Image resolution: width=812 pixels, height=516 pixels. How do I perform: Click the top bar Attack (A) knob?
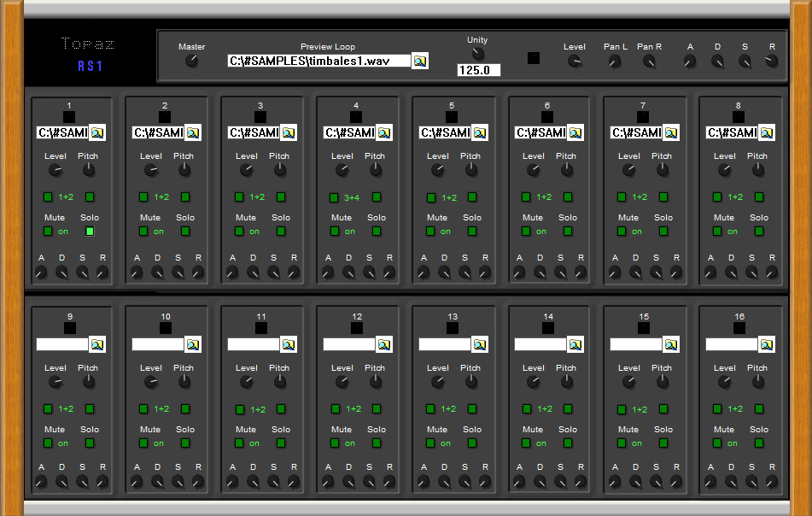coord(689,62)
